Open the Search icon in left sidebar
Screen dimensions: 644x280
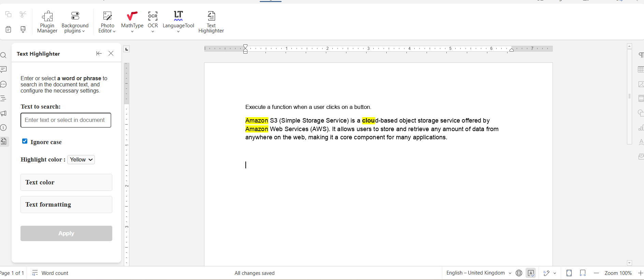coord(3,55)
